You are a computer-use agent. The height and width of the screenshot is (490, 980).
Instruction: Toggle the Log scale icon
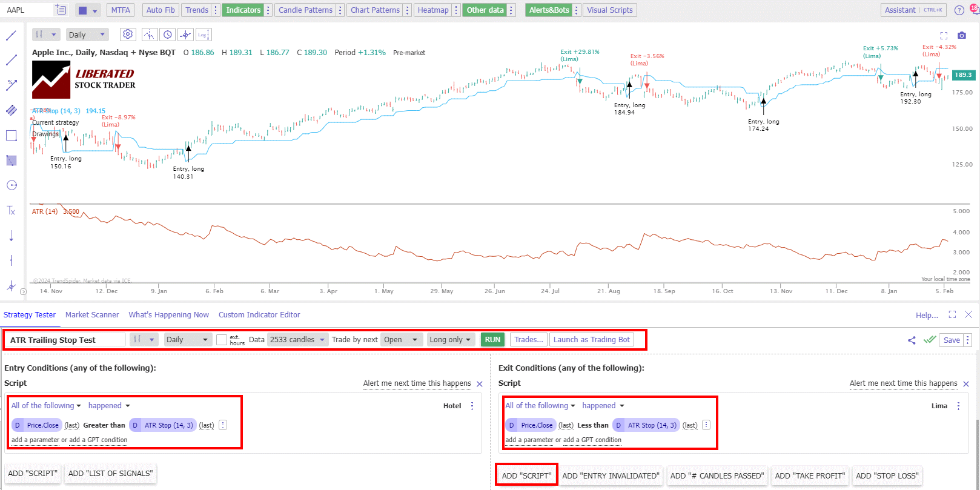[204, 35]
